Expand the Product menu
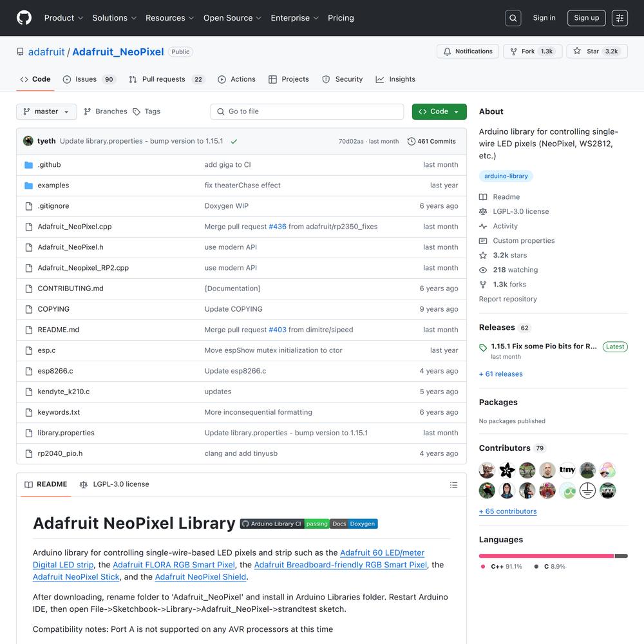The image size is (644, 644). click(64, 18)
